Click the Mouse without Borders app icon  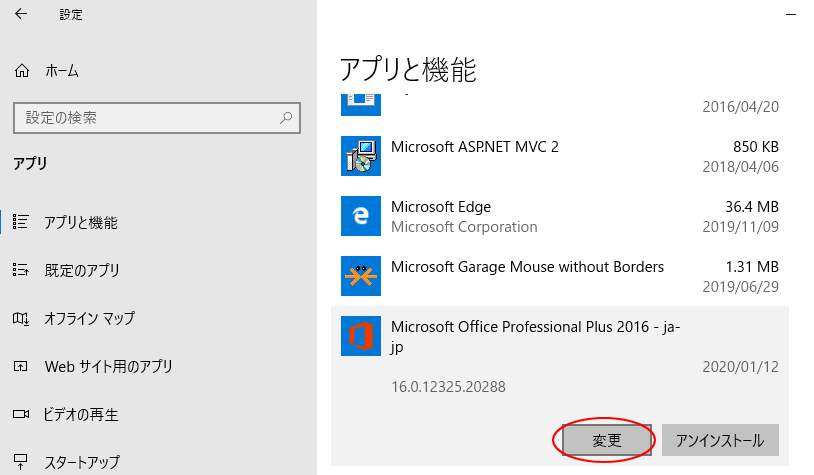click(361, 276)
